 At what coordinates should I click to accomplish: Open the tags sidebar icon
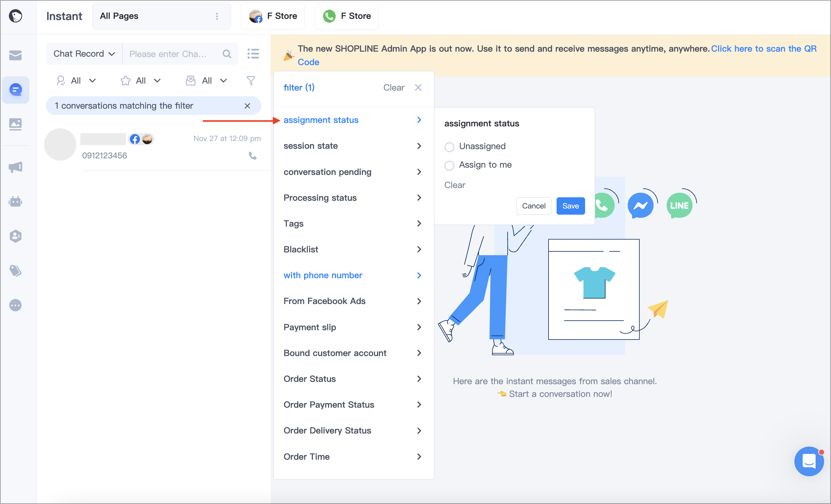pos(15,270)
